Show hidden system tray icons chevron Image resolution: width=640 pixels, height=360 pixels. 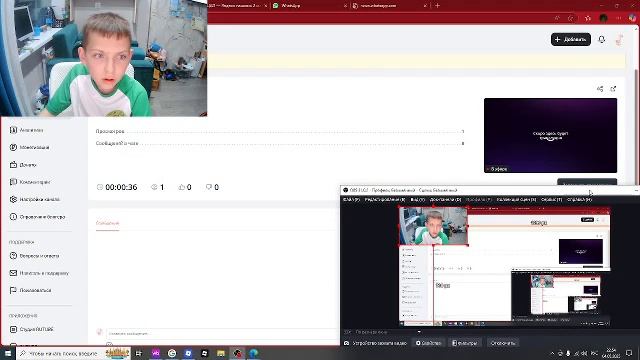(x=552, y=353)
